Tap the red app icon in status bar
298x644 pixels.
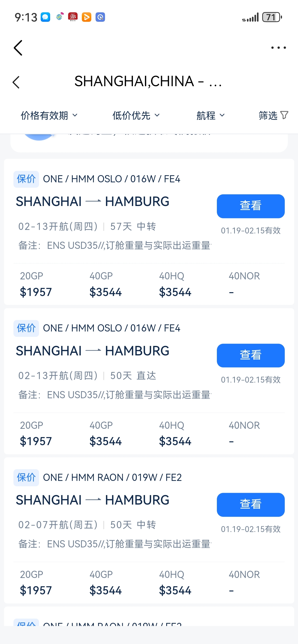click(73, 17)
